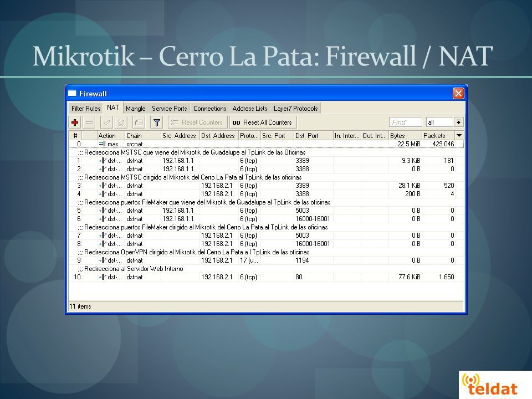The height and width of the screenshot is (399, 532).
Task: Click dst-nat icon in rule 8
Action: (103, 244)
